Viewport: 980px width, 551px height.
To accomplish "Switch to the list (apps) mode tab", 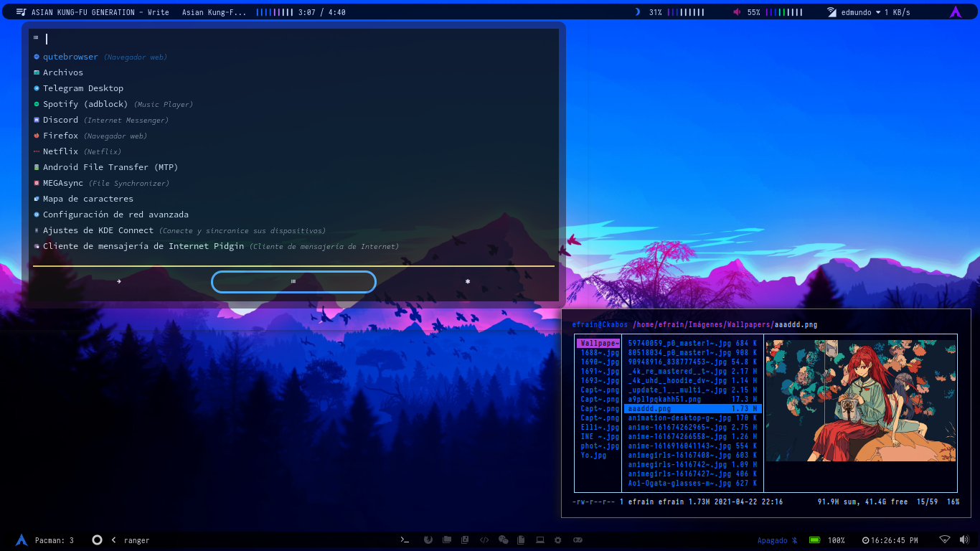I will coord(293,282).
